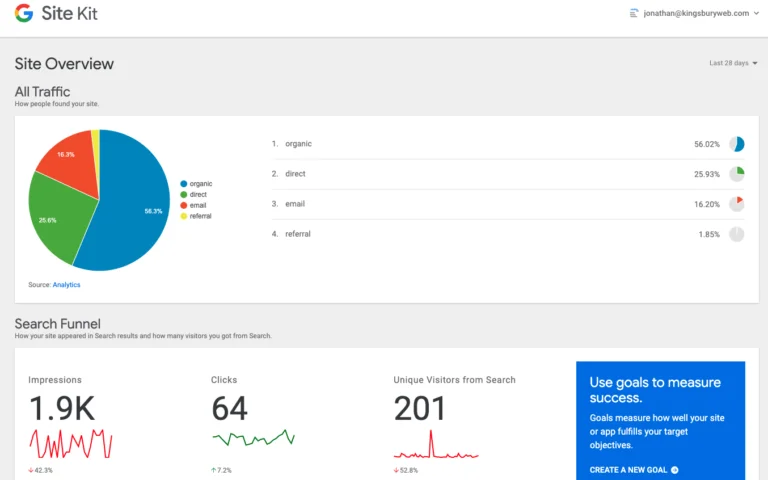Viewport: 768px width, 480px height.
Task: Click the email mini pie icon at 16.20%
Action: tap(737, 204)
